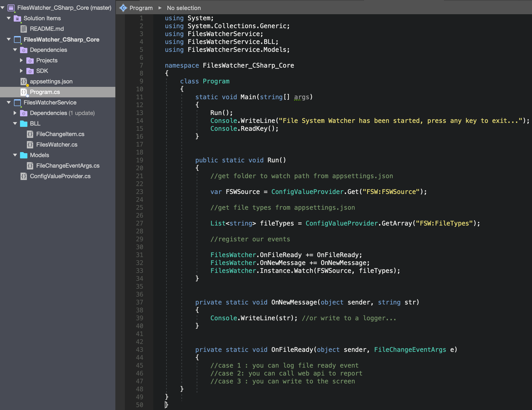Expand the SDK dependency folder
Screen dimensions: 532x410
coord(22,71)
